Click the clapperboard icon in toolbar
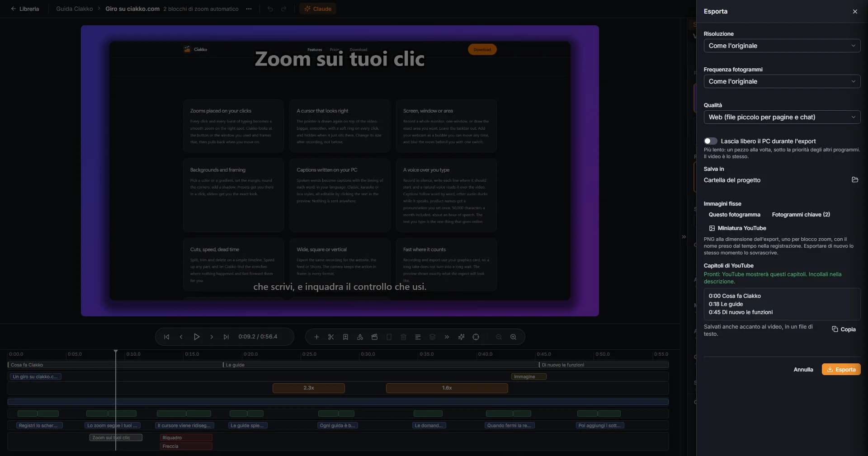This screenshot has height=456, width=868. [x=374, y=337]
